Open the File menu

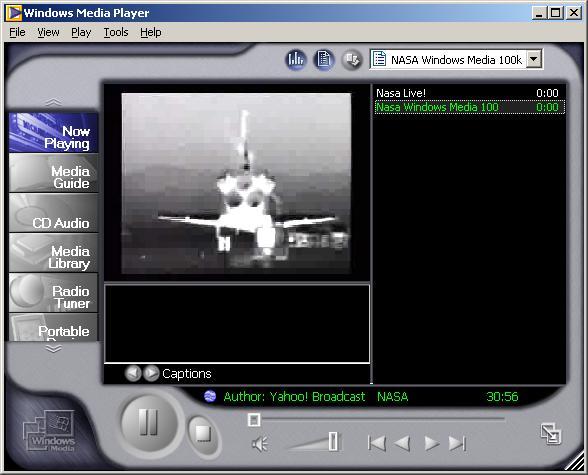pyautogui.click(x=17, y=33)
